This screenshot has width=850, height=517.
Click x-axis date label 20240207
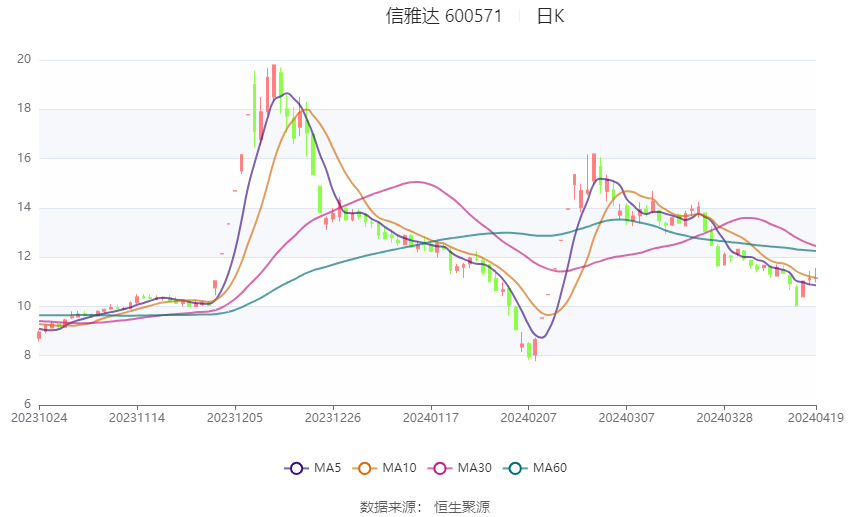529,418
